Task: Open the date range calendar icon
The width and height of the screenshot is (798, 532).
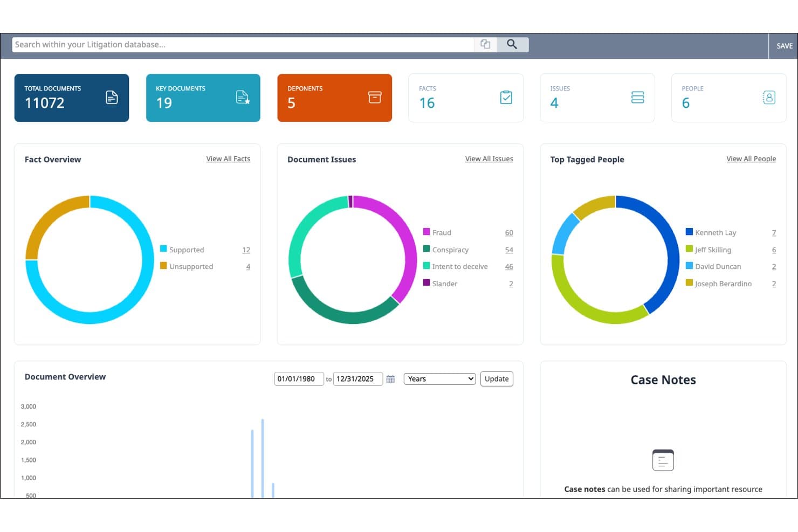Action: click(x=390, y=379)
